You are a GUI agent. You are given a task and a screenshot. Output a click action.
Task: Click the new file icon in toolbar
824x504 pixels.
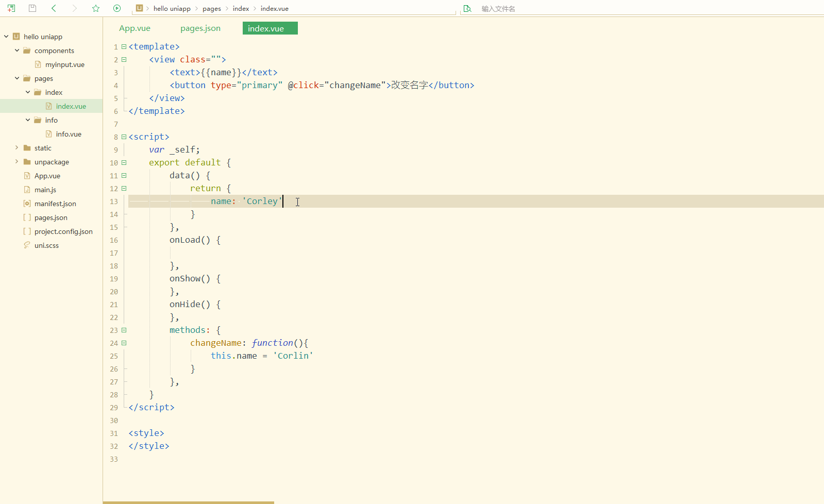11,8
